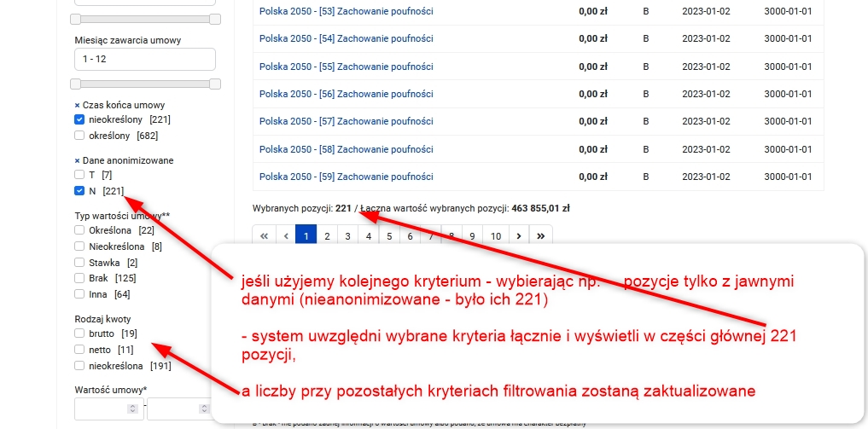Open page 2 in the pagination

tap(327, 235)
